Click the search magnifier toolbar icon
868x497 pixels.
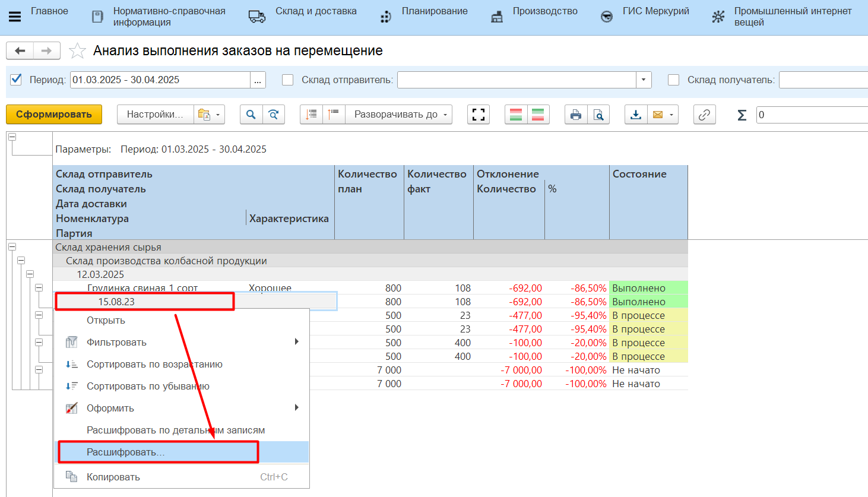point(251,115)
